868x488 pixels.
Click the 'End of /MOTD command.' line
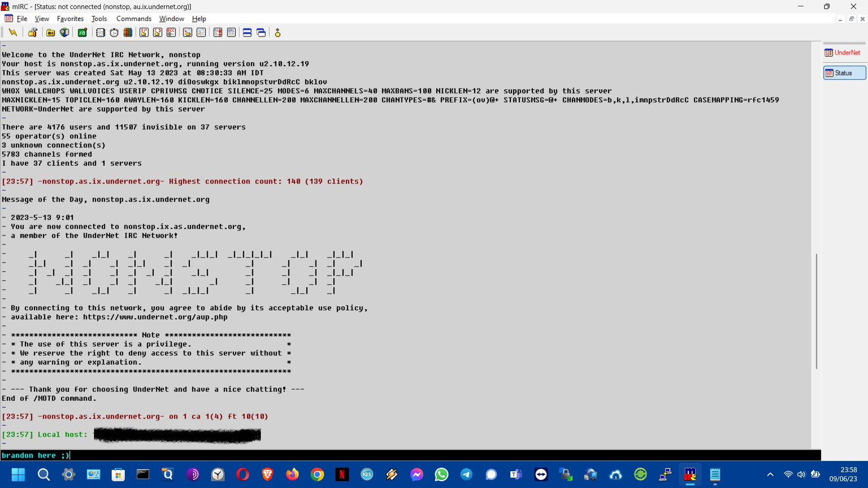point(49,399)
